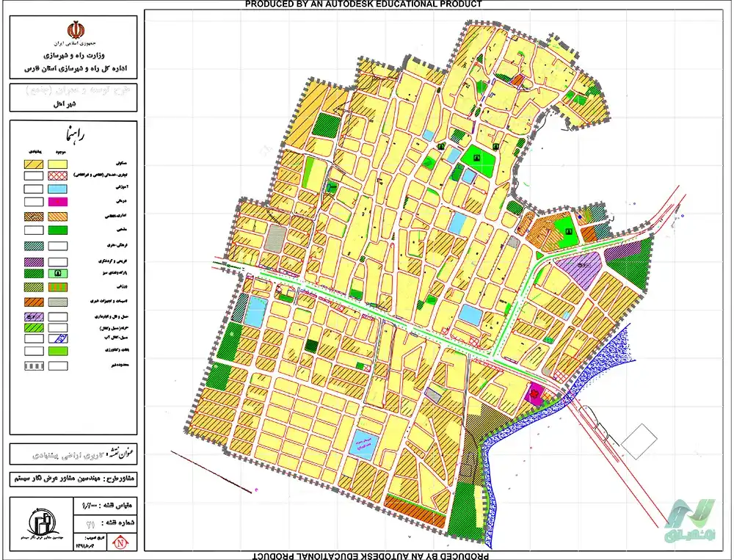
Task: Select the purple hatched legend swatch
Action: click(x=34, y=261)
